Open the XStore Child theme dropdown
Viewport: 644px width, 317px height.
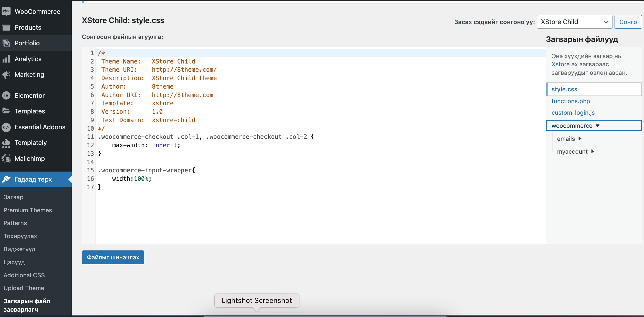[x=574, y=22]
